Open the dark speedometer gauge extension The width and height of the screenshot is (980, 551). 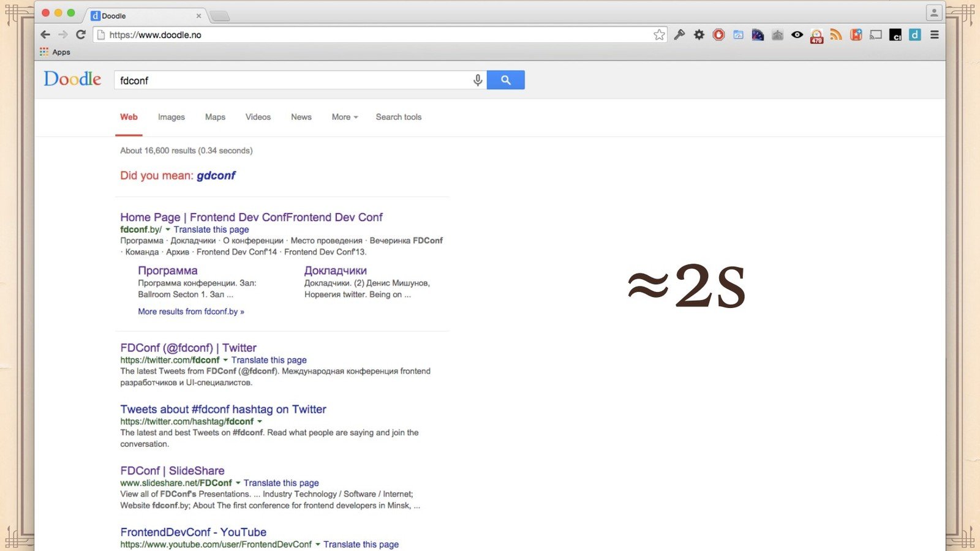[758, 35]
